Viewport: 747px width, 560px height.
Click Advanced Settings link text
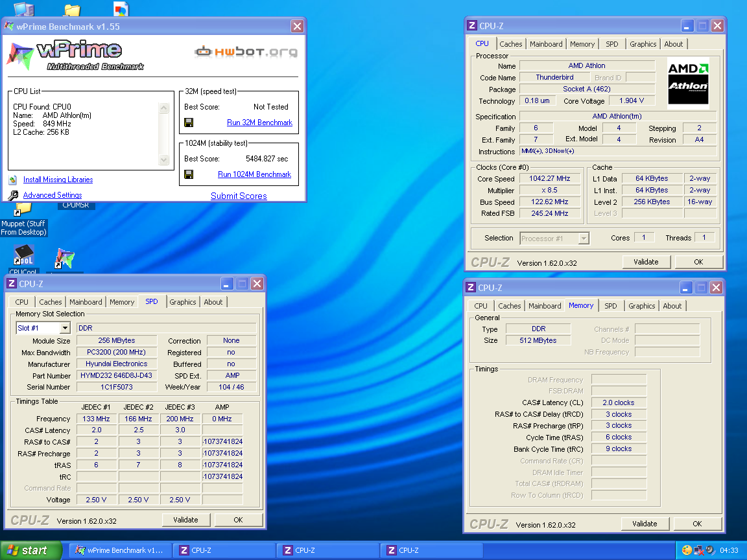click(x=53, y=195)
